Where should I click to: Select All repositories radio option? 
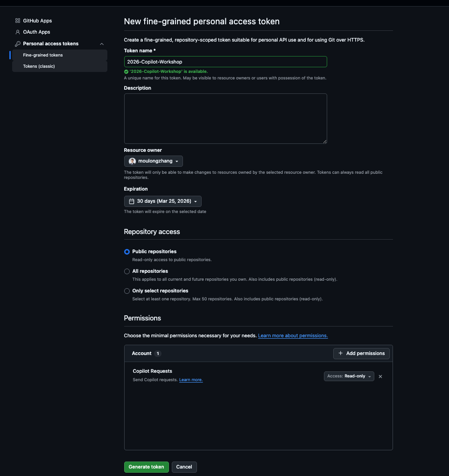(x=127, y=271)
